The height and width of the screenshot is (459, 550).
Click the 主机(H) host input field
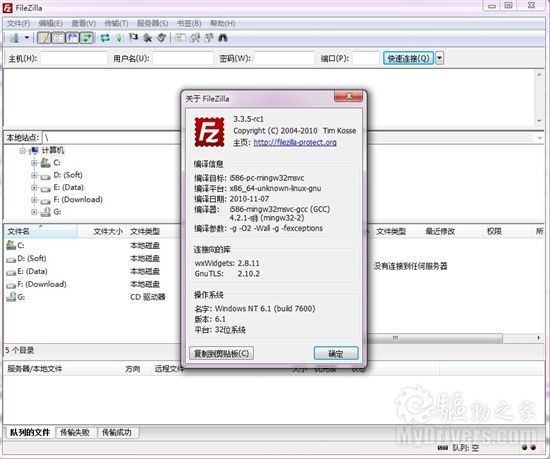pos(74,58)
